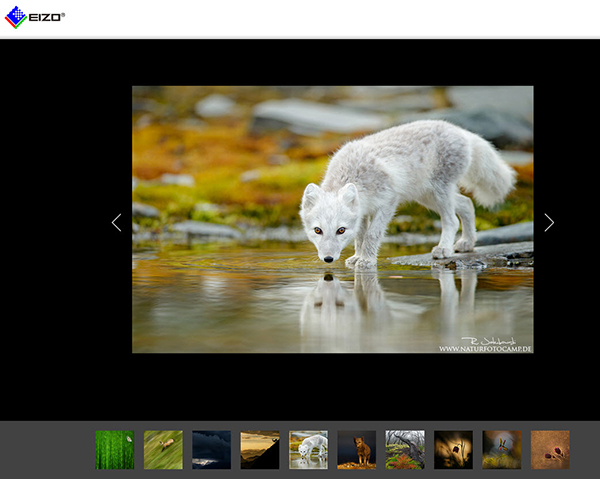Screen dimensions: 600x479
Task: Open the brown-toned last thumbnail in strip
Action: [x=550, y=450]
